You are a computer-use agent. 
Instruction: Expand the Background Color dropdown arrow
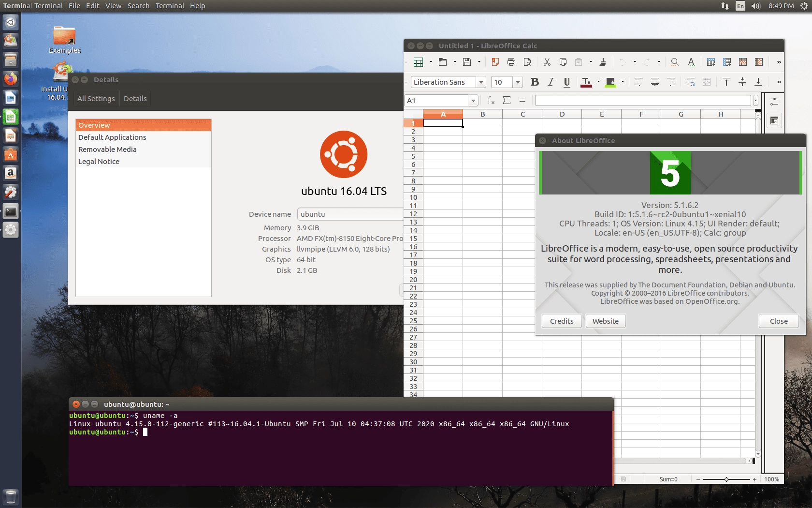tap(623, 82)
